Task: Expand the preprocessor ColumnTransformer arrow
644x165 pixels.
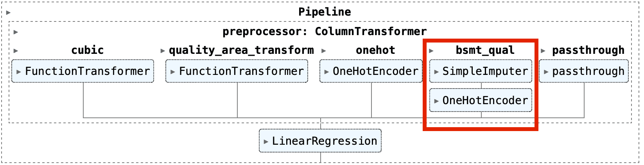Action: [16, 32]
